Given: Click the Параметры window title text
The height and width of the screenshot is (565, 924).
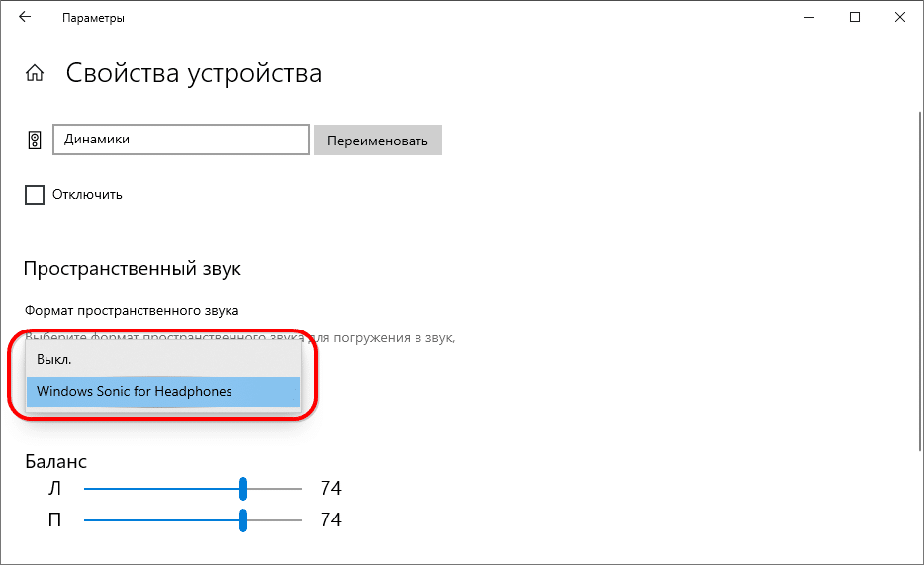Looking at the screenshot, I should [93, 18].
